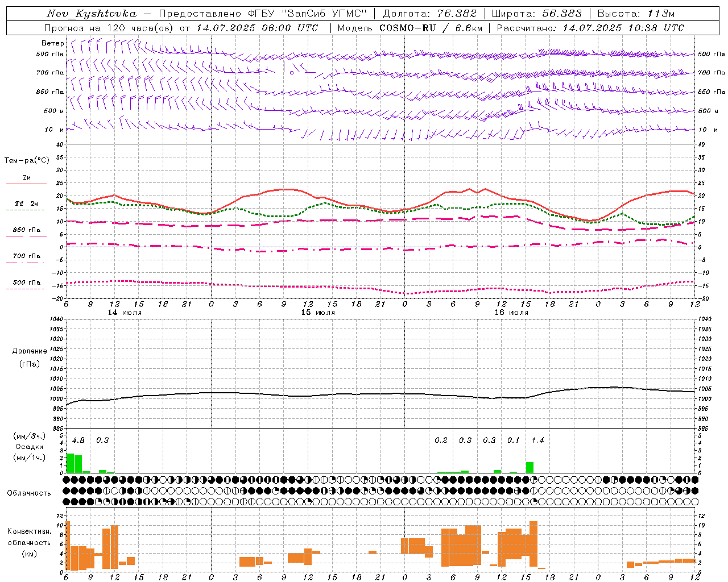Click the date label 14 июля
The width and height of the screenshot is (728, 582).
tap(125, 313)
